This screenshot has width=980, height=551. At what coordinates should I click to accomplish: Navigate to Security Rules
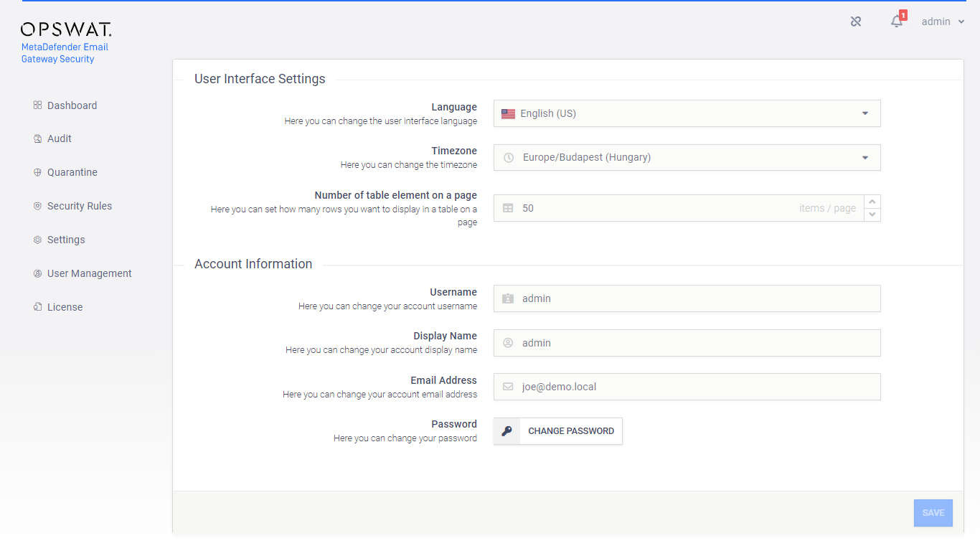(80, 206)
